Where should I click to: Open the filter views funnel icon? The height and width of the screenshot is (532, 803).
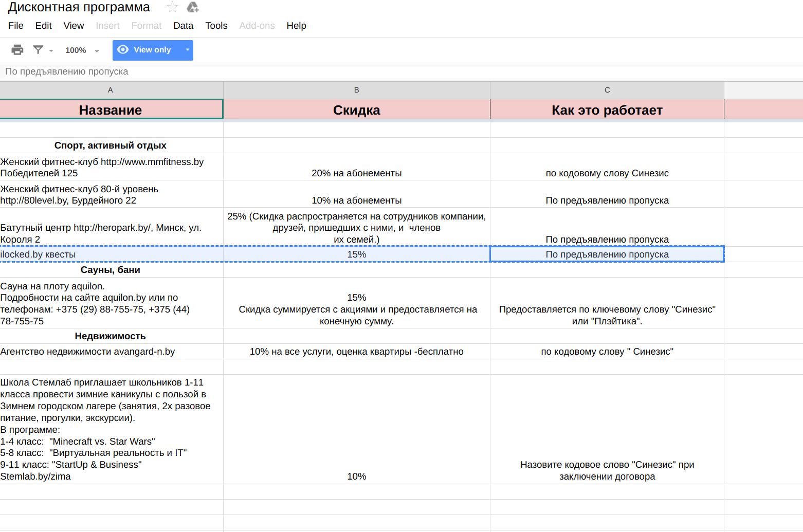tap(38, 50)
